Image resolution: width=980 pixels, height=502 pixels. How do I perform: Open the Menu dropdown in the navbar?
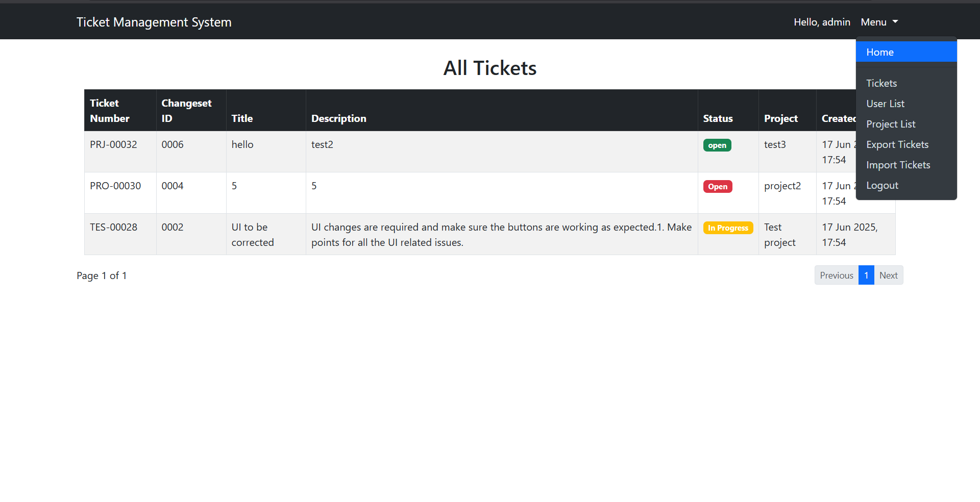coord(878,22)
